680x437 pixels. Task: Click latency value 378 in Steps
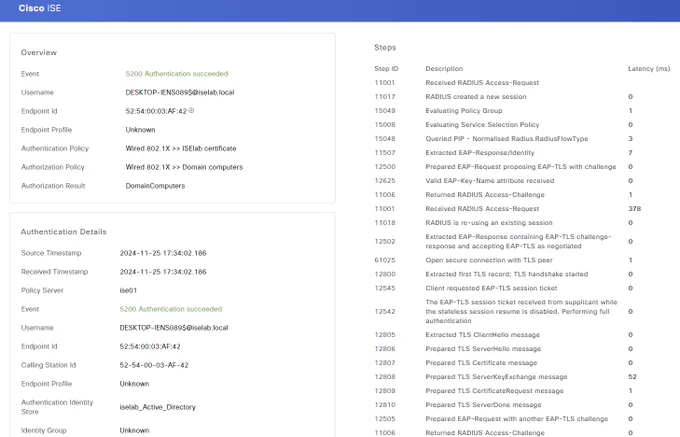click(x=634, y=209)
